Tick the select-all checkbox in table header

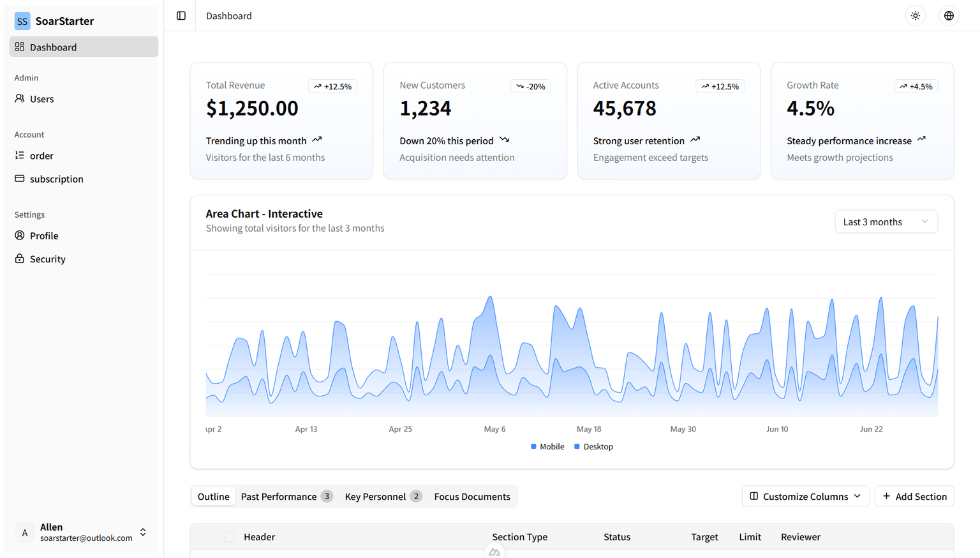229,538
